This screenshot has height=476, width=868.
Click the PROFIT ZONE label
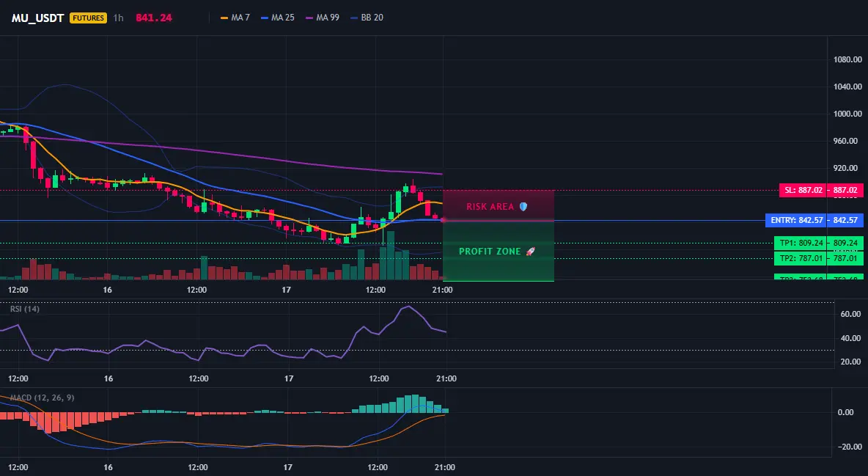pos(497,252)
